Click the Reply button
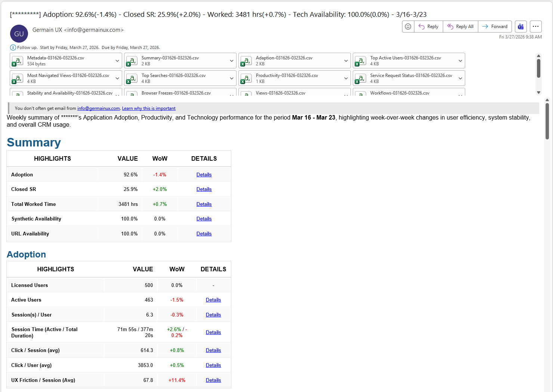This screenshot has width=553, height=392. point(428,27)
